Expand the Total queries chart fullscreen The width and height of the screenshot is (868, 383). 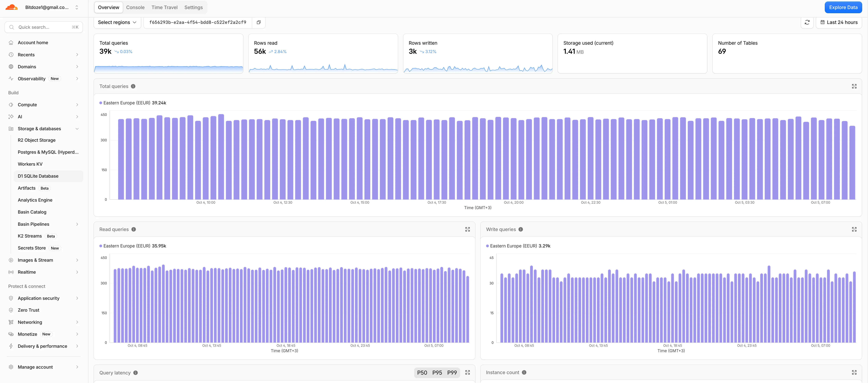point(854,86)
